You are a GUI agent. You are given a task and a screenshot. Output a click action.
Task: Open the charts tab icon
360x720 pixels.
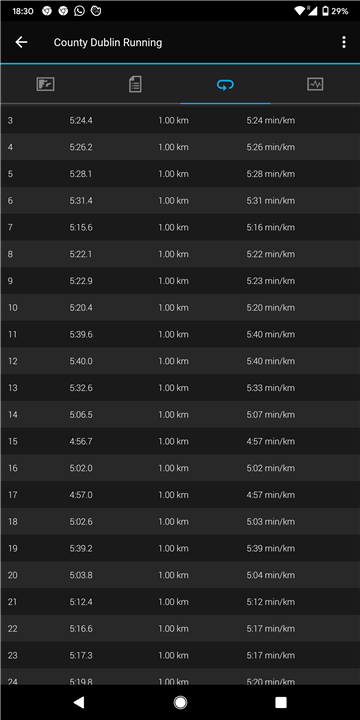tap(315, 84)
